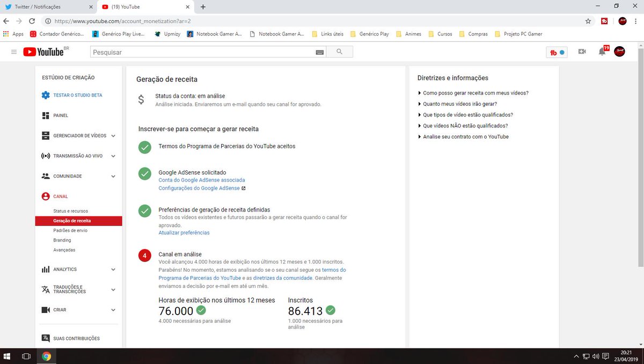Click the search magnifier button
Viewport: 644px width, 364px height.
(x=339, y=52)
